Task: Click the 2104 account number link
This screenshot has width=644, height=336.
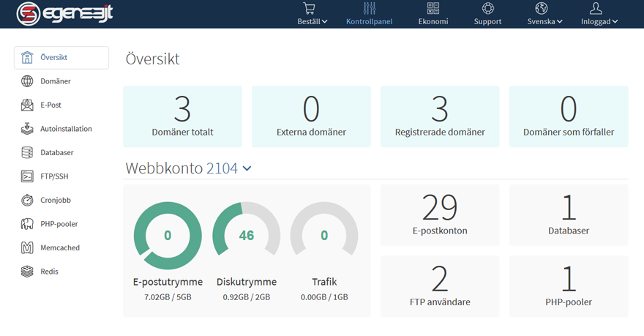Action: click(x=222, y=168)
